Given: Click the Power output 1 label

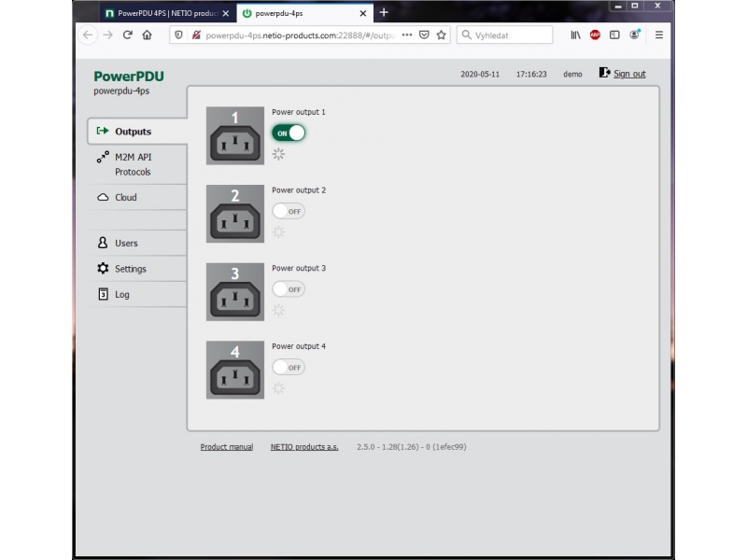Looking at the screenshot, I should (x=299, y=112).
